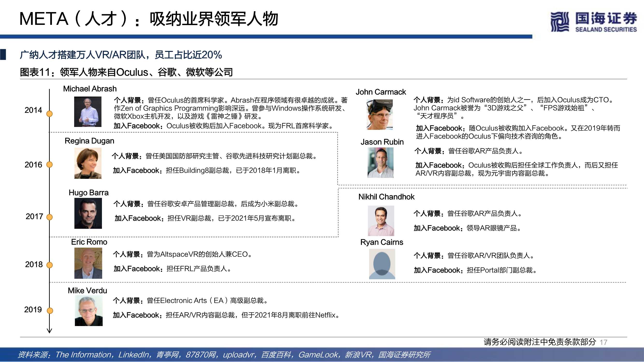The height and width of the screenshot is (362, 644).
Task: Click "但于2021年8月离职前往Netflix" text
Action: 288,315
